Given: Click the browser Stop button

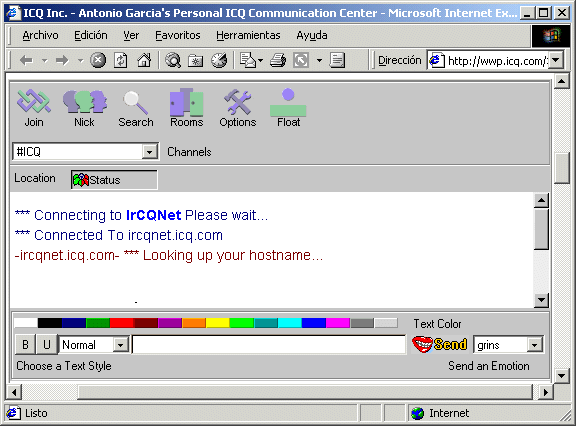Looking at the screenshot, I should (98, 60).
